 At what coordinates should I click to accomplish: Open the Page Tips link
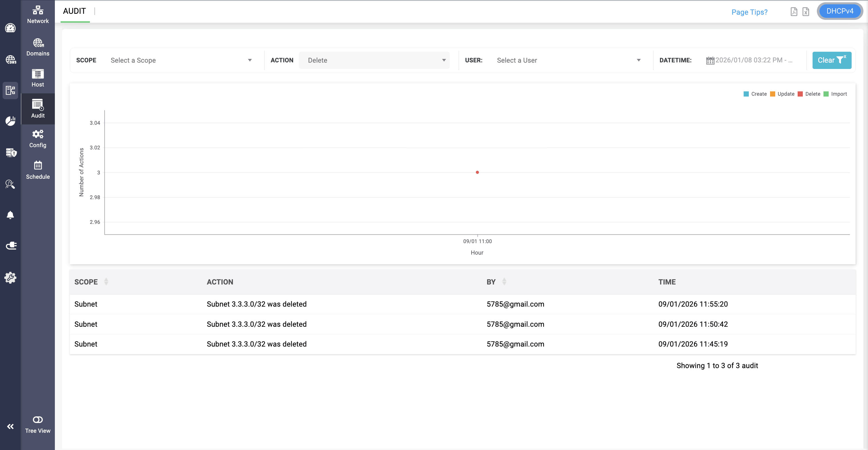(x=749, y=12)
